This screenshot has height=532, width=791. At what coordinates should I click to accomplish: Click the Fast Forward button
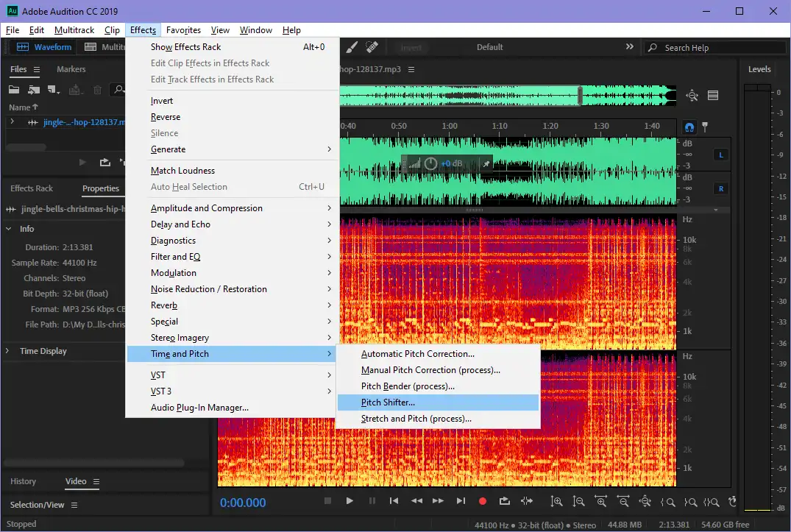pyautogui.click(x=438, y=501)
